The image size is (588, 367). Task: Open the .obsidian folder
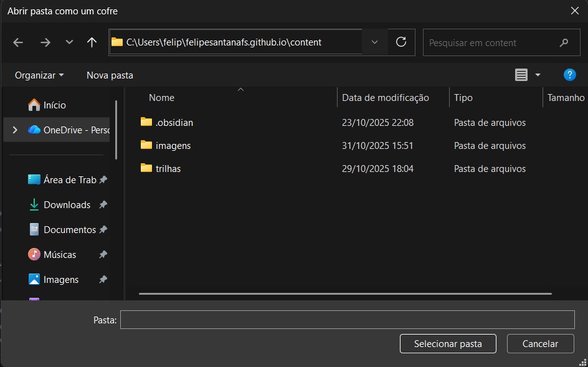coord(174,123)
